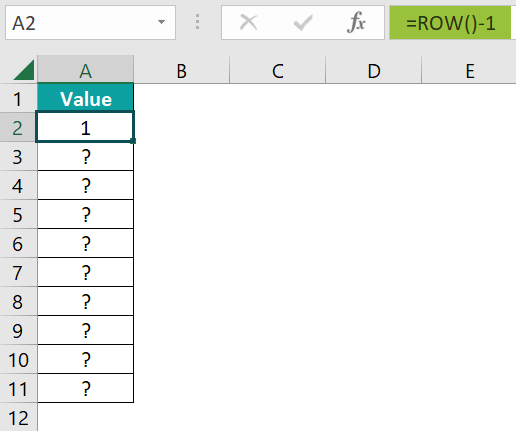Click the question mark cell A8
This screenshot has width=516, height=431.
tap(86, 301)
